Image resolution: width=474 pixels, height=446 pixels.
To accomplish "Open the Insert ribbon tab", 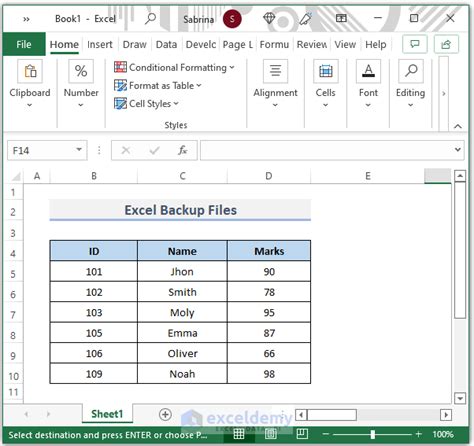I will tap(100, 44).
